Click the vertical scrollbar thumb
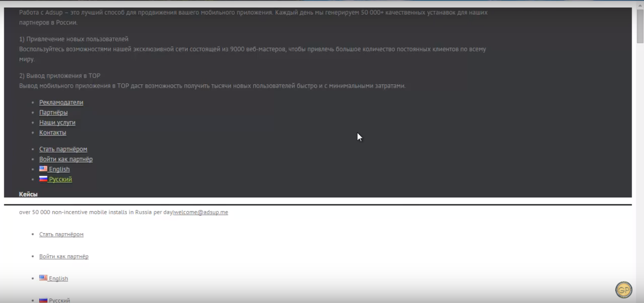The image size is (644, 303). pos(640,27)
